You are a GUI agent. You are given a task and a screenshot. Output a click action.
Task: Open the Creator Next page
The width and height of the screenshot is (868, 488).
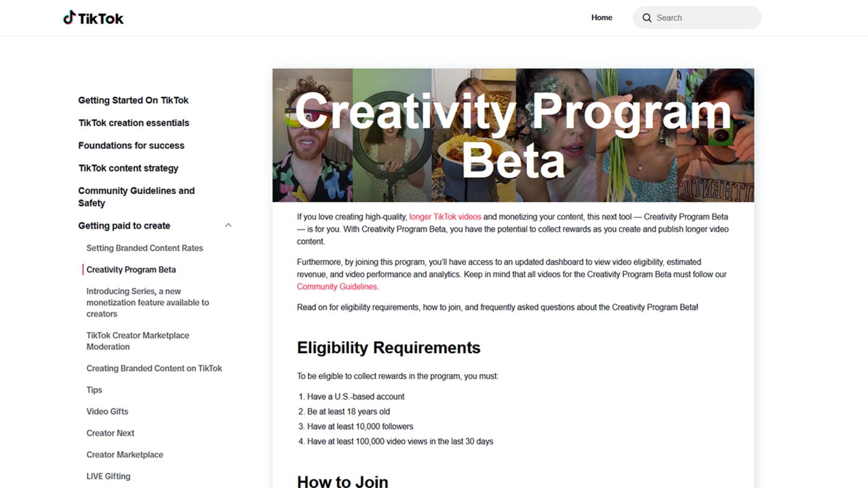click(x=110, y=433)
